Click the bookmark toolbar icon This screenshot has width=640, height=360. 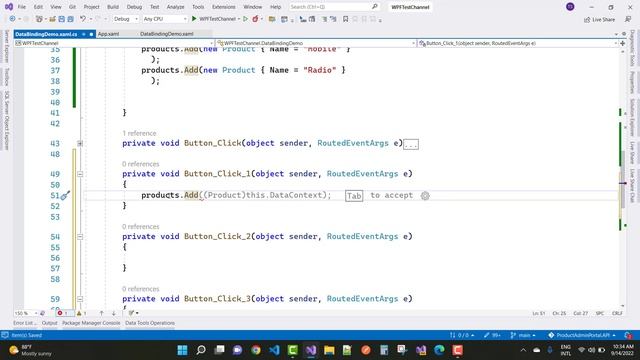(345, 19)
